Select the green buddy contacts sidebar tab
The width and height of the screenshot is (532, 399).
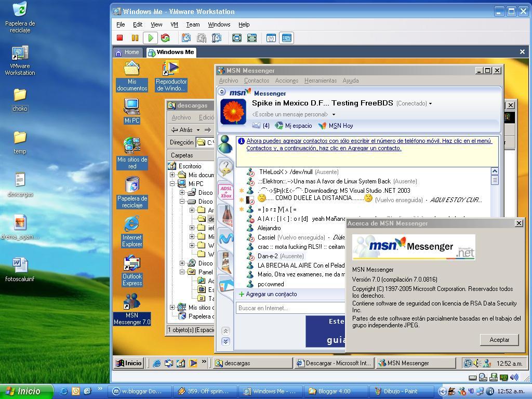point(225,144)
